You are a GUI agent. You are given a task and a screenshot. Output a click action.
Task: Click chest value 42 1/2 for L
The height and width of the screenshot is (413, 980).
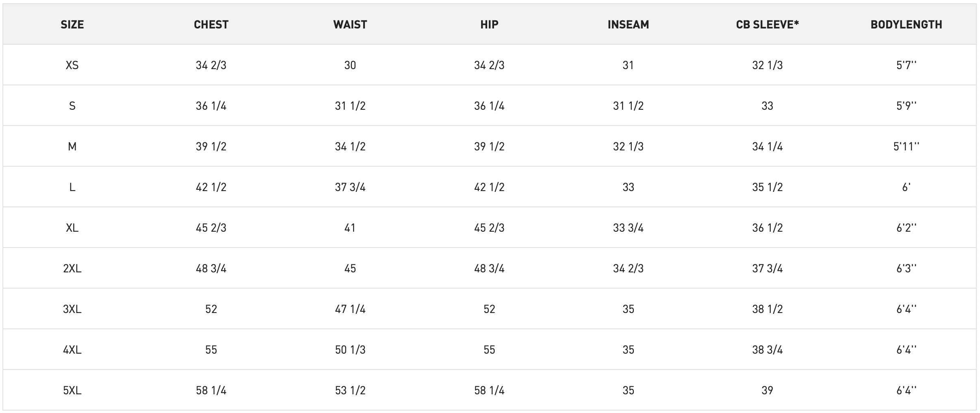(211, 187)
